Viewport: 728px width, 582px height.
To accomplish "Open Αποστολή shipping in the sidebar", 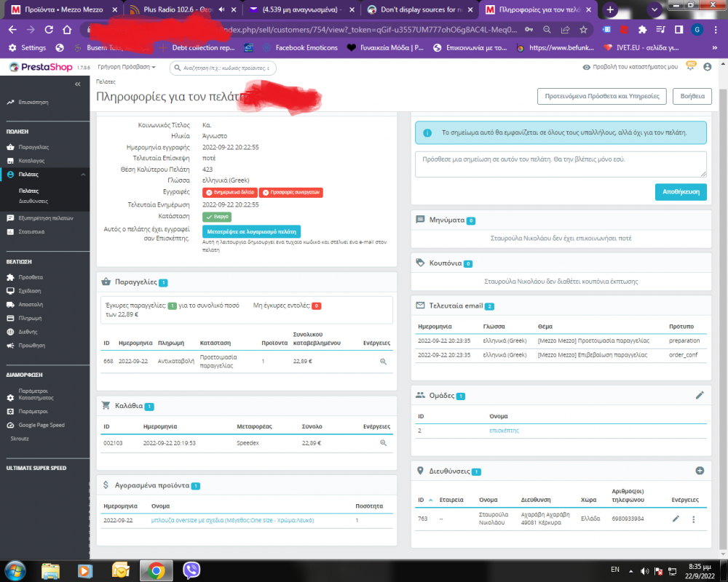I will (x=31, y=305).
